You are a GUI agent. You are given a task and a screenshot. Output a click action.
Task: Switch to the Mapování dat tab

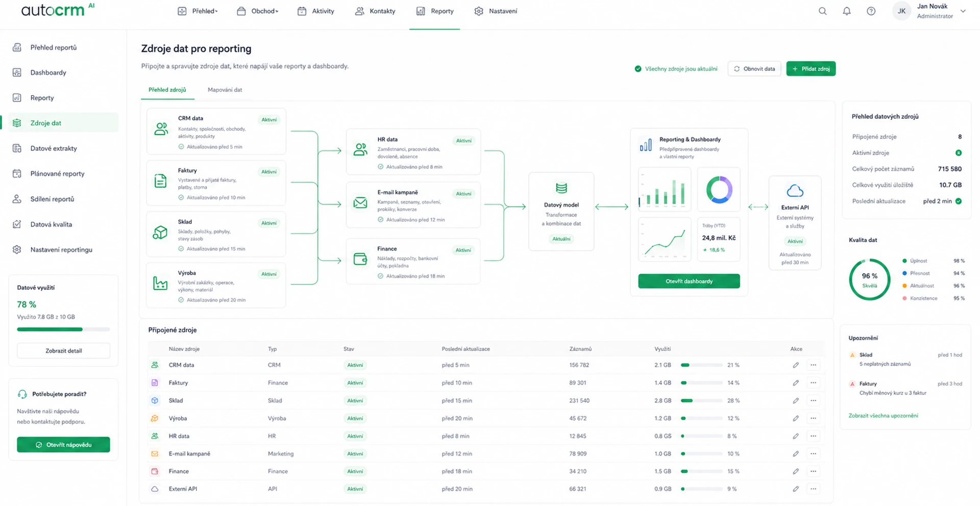click(x=225, y=90)
